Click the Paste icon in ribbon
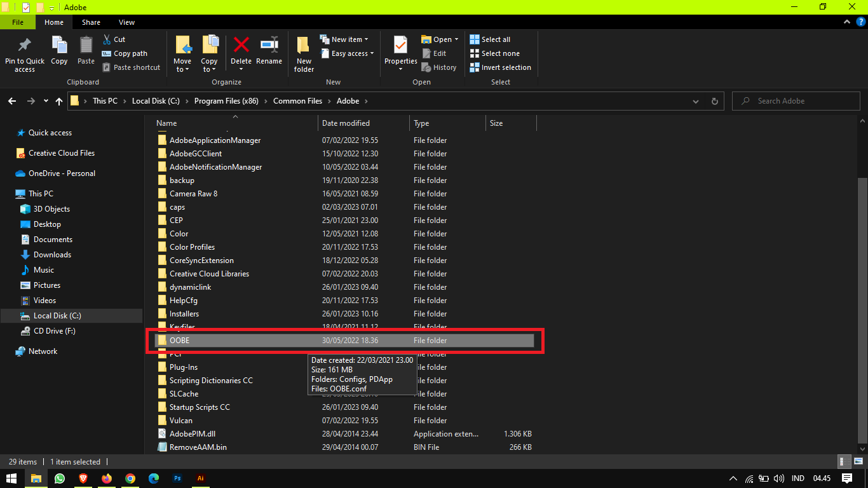Viewport: 868px width, 488px height. click(x=86, y=45)
